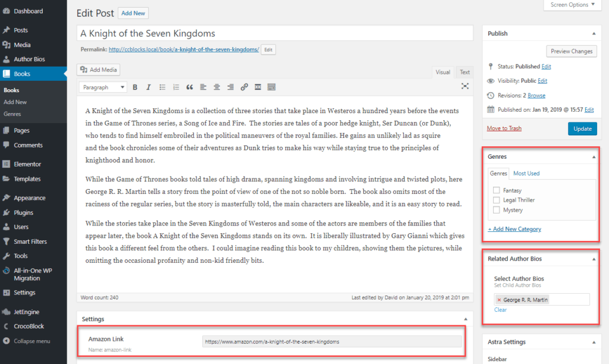Open the Paragraph format dropdown
Image resolution: width=609 pixels, height=364 pixels.
click(x=103, y=87)
